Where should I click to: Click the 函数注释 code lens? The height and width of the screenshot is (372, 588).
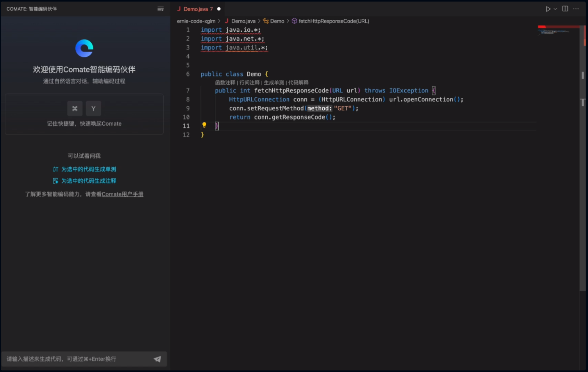pyautogui.click(x=225, y=83)
